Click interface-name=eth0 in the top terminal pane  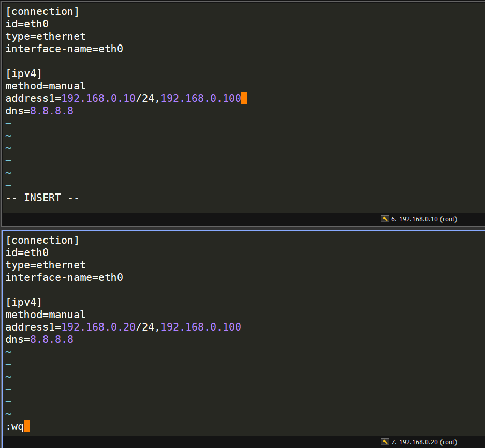(x=64, y=49)
